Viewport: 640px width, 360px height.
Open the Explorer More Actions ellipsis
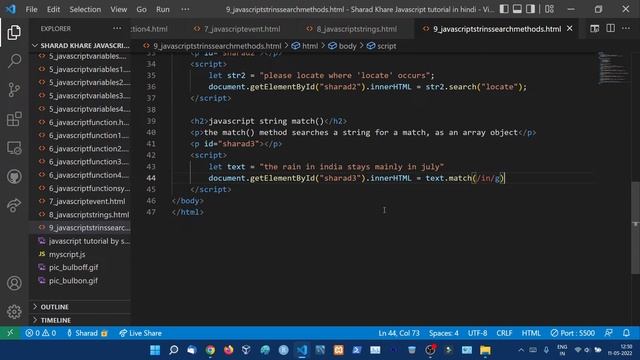[x=117, y=29]
